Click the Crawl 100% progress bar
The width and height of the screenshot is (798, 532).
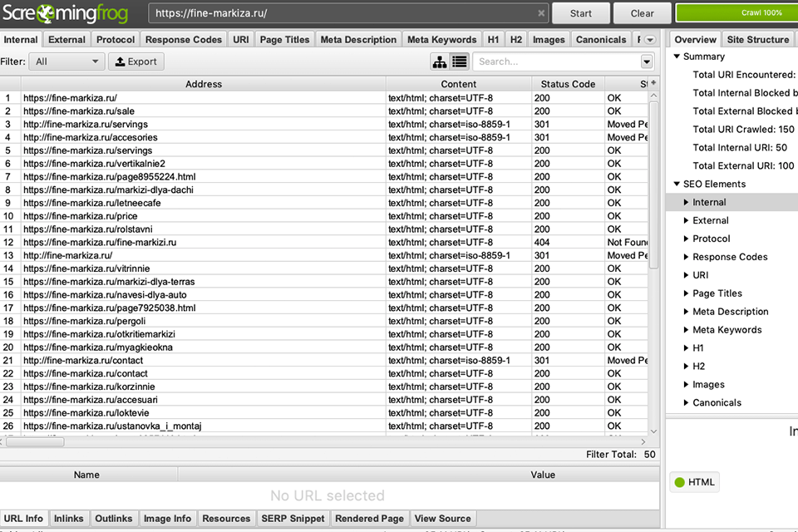click(737, 13)
